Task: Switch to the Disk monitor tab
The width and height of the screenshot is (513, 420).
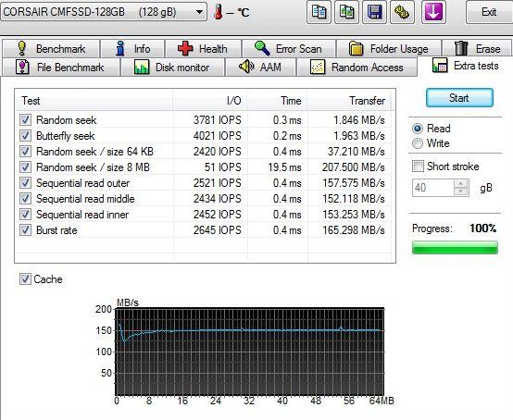Action: click(x=172, y=67)
